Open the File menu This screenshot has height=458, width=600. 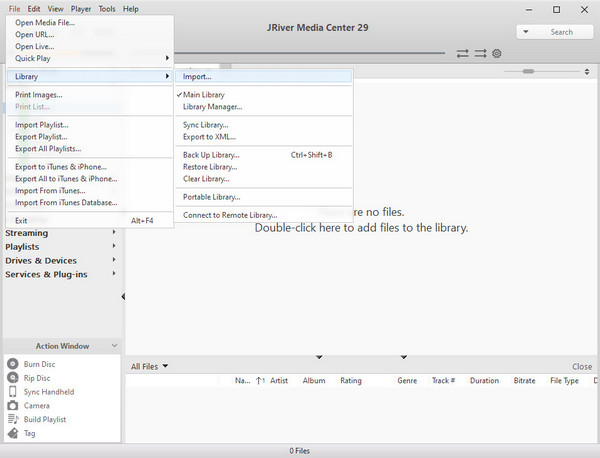[15, 9]
